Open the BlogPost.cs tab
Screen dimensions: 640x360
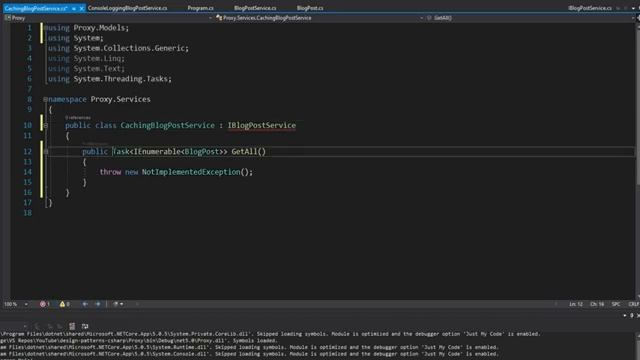coord(310,8)
